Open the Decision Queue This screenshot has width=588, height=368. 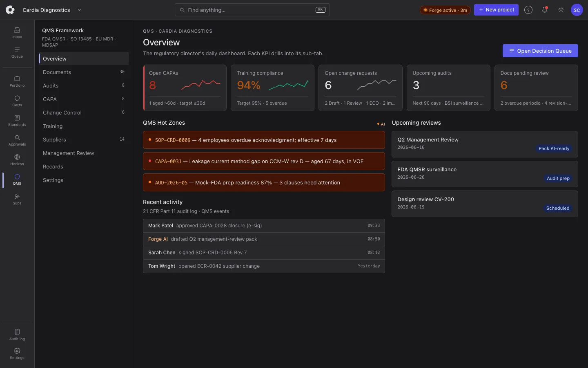(540, 51)
